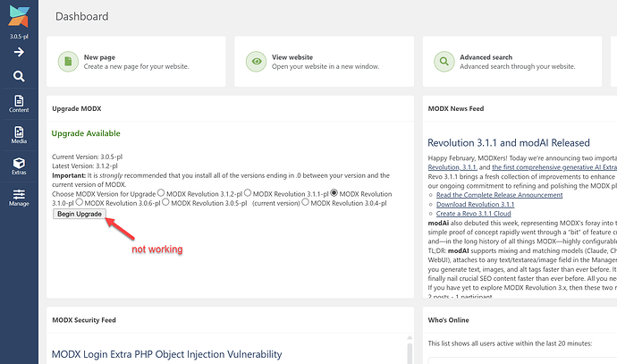Click the Begin Upgrade button

[x=80, y=214]
